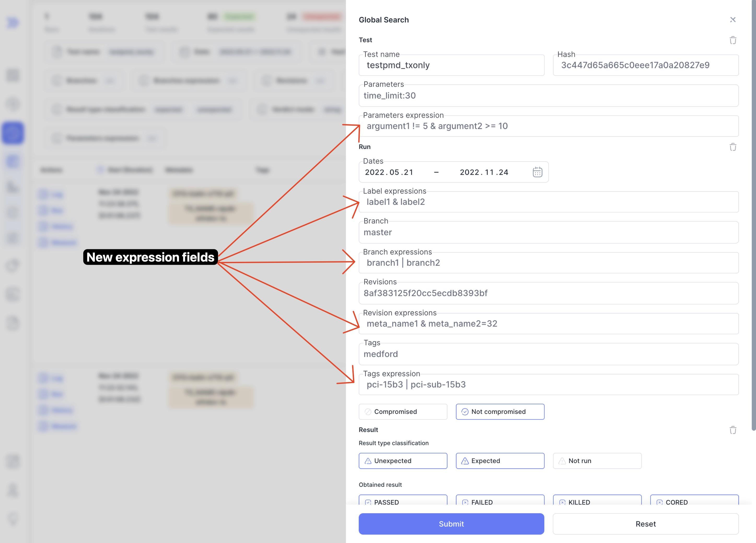Click the warning icon on Unexpected
Viewport: 756px width, 543px height.
(368, 461)
